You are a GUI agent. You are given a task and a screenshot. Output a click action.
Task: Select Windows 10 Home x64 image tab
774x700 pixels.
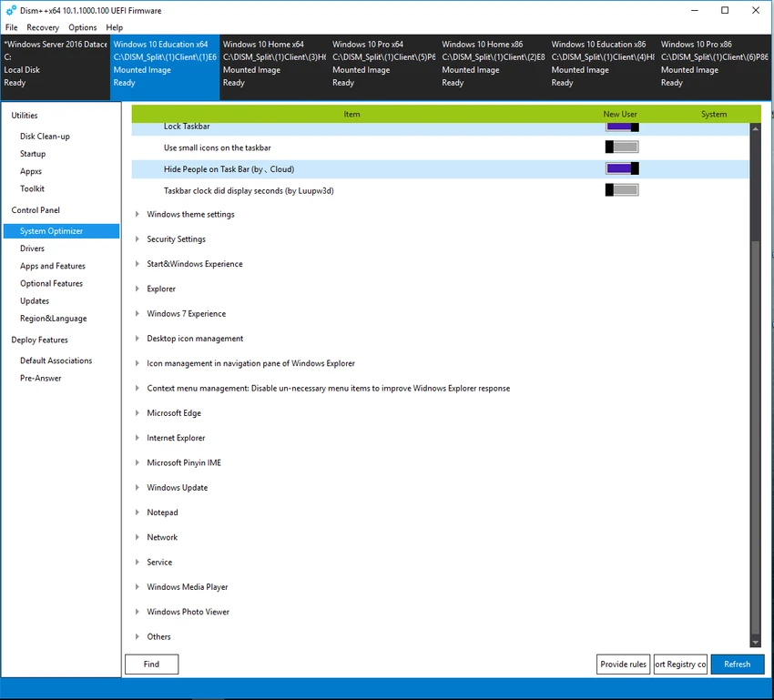coord(274,67)
